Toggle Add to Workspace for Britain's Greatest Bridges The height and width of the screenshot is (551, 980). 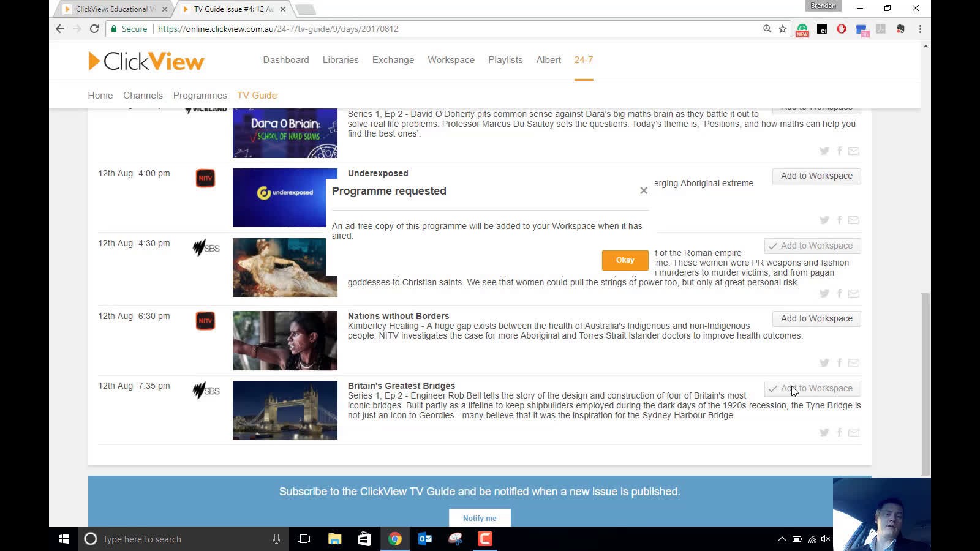pyautogui.click(x=812, y=389)
